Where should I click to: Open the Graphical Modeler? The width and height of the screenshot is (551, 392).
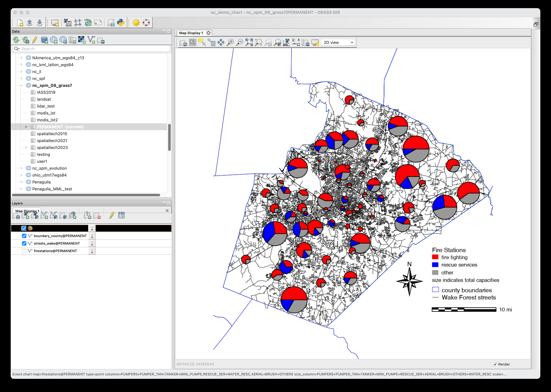pyautogui.click(x=88, y=23)
